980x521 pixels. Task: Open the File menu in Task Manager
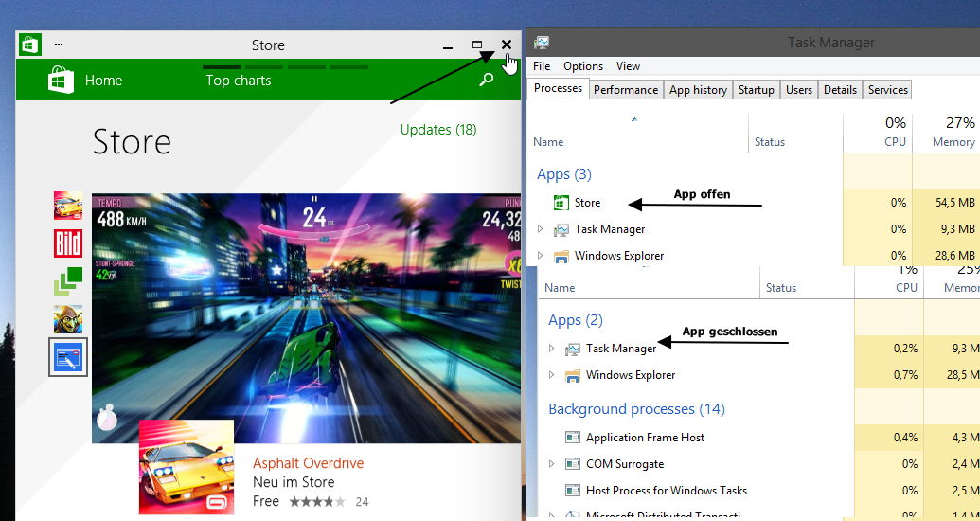(542, 65)
